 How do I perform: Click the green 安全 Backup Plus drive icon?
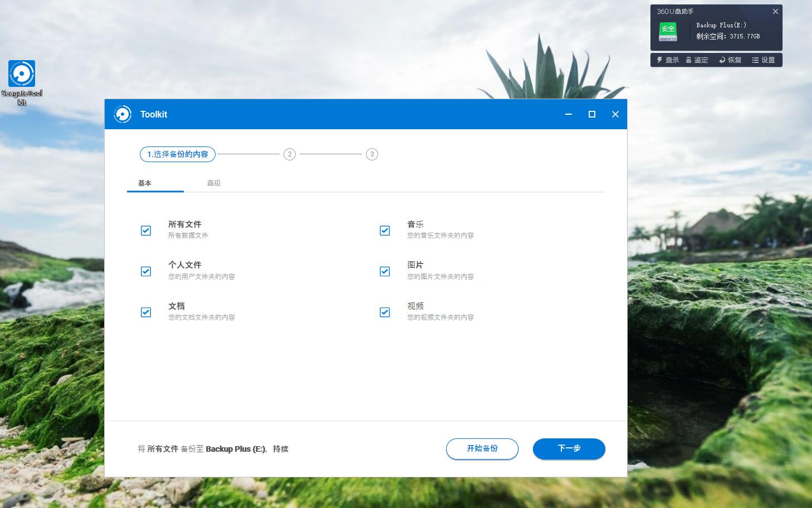(x=668, y=32)
